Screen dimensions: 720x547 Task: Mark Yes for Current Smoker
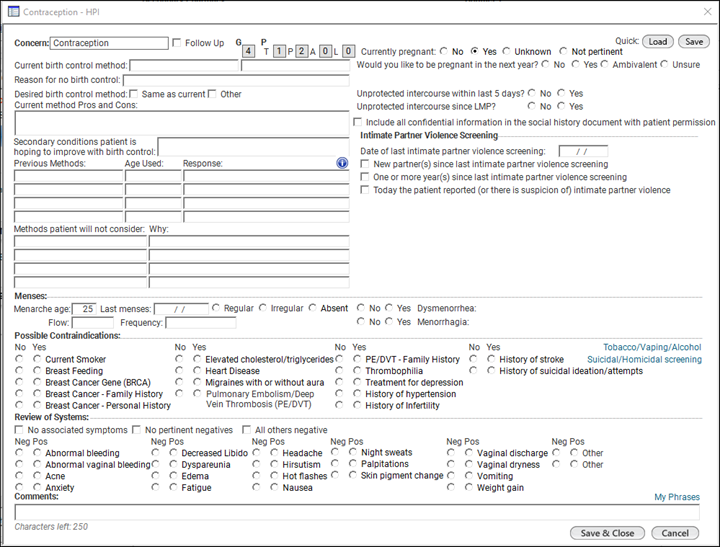pyautogui.click(x=37, y=359)
